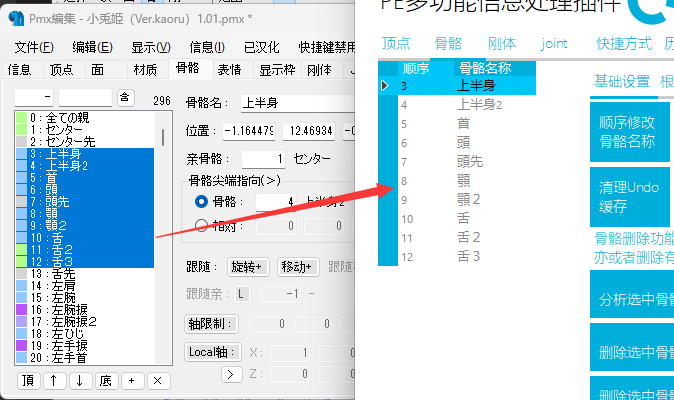Click the > button beside Local軸 values
The width and height of the screenshot is (674, 400).
(232, 374)
